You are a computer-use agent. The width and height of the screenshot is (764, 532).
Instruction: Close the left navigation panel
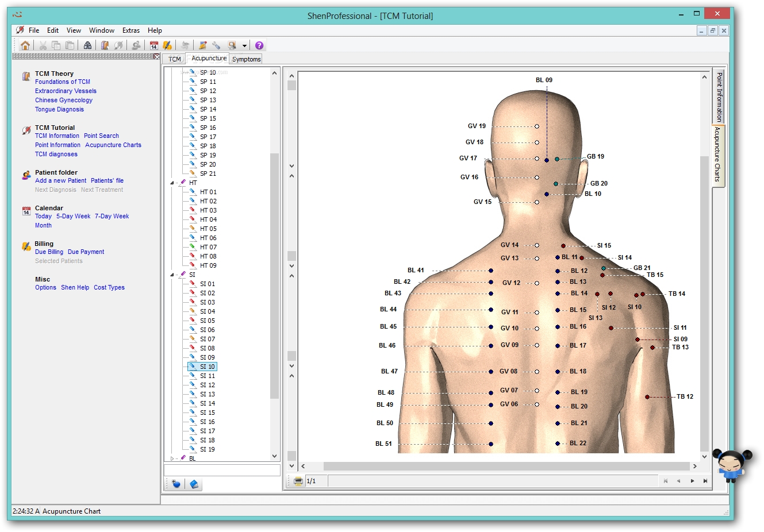pos(157,56)
